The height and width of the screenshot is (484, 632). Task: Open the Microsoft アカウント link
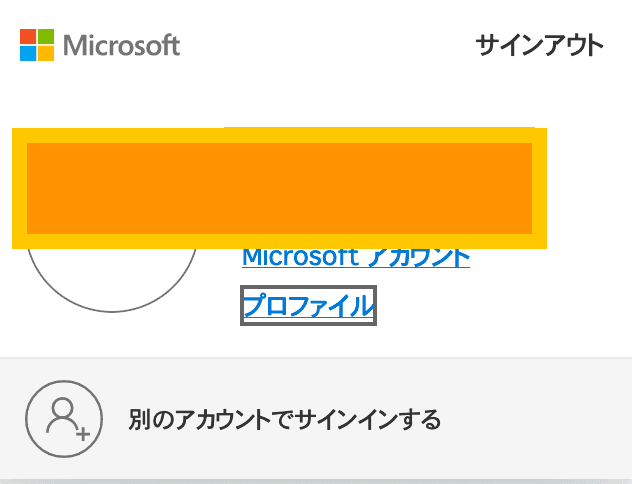(x=356, y=258)
